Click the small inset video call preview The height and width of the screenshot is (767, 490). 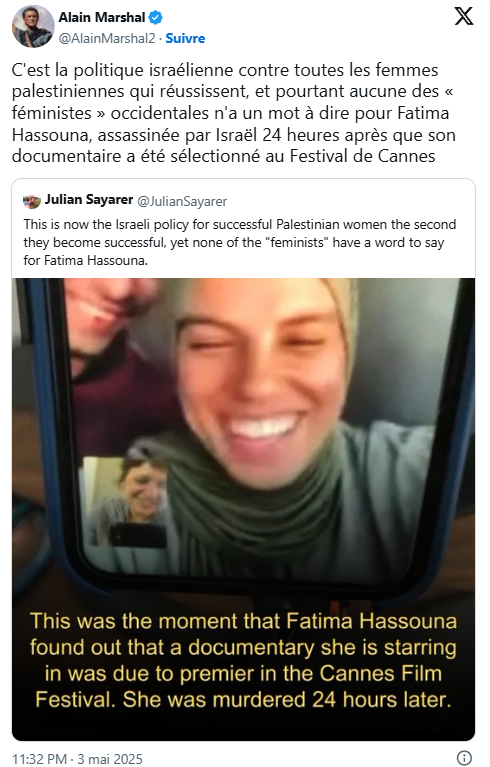pos(124,501)
